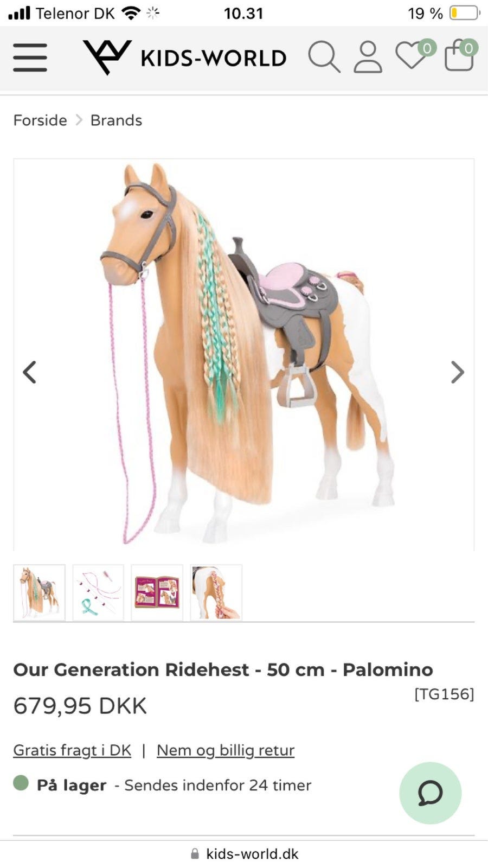Screen dimensions: 488x868
Task: Open Nem og billig retur link
Action: tap(226, 750)
